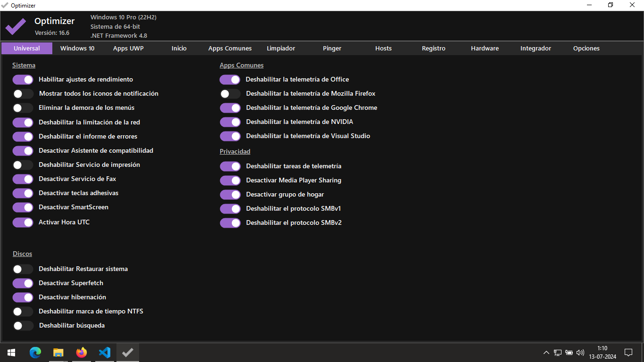The width and height of the screenshot is (644, 362).
Task: Click the Windows Start button
Action: pyautogui.click(x=11, y=352)
